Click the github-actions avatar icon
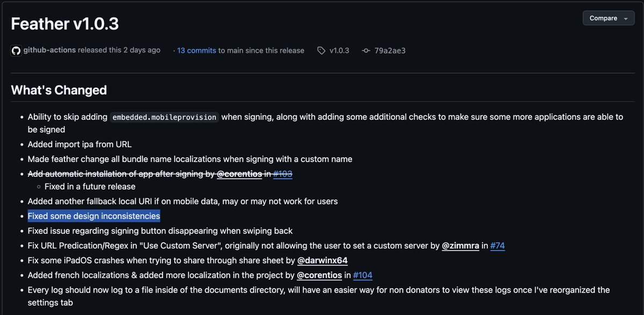The image size is (644, 315). coord(16,50)
